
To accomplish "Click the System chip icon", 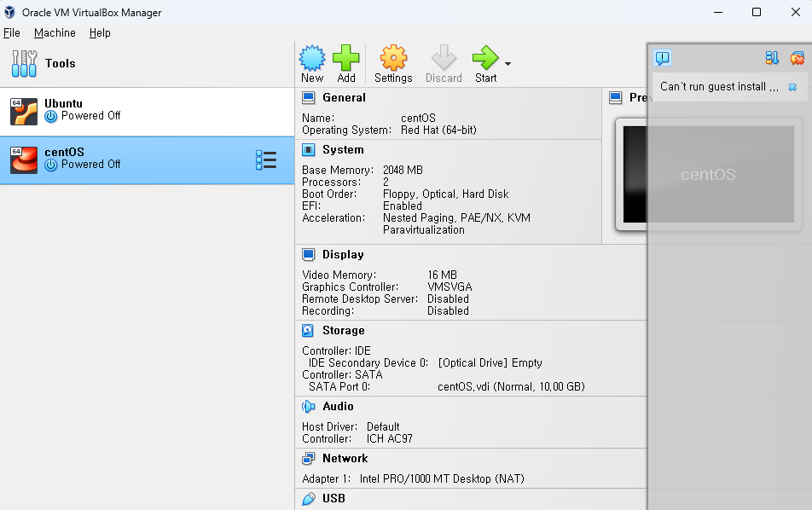I will 309,149.
